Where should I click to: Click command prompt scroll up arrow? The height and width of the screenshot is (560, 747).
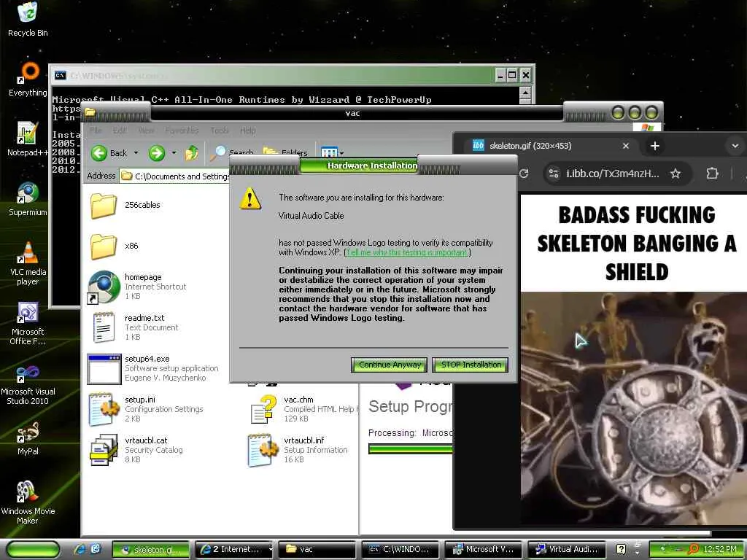pos(525,93)
